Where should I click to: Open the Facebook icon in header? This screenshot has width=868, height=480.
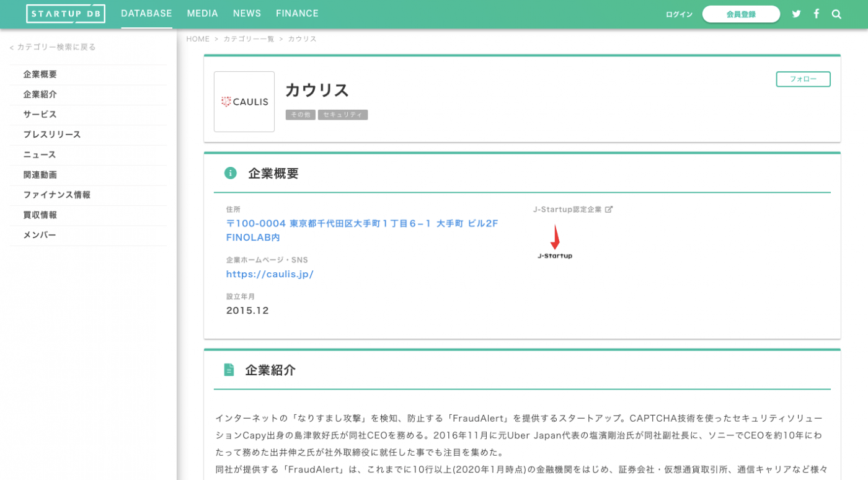817,14
